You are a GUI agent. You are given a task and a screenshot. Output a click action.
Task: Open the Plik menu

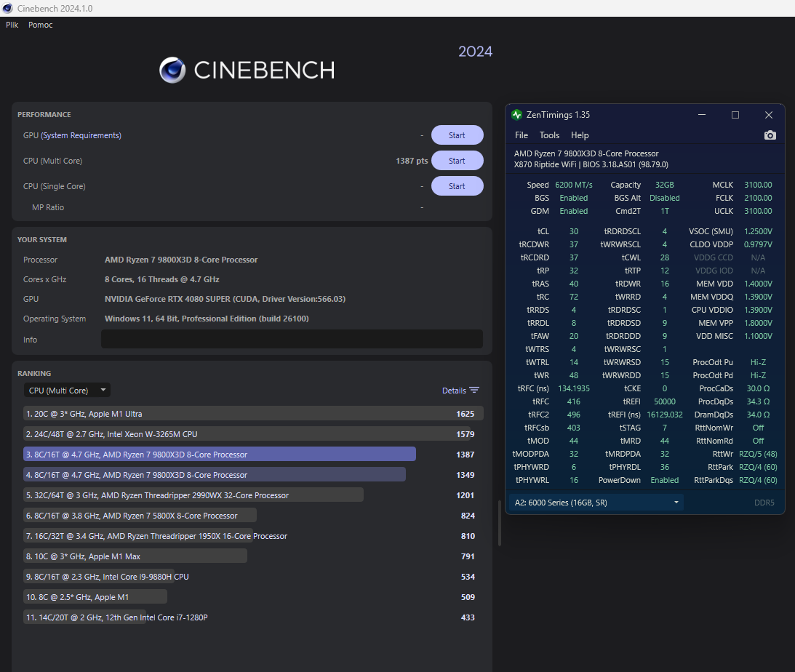click(x=12, y=25)
